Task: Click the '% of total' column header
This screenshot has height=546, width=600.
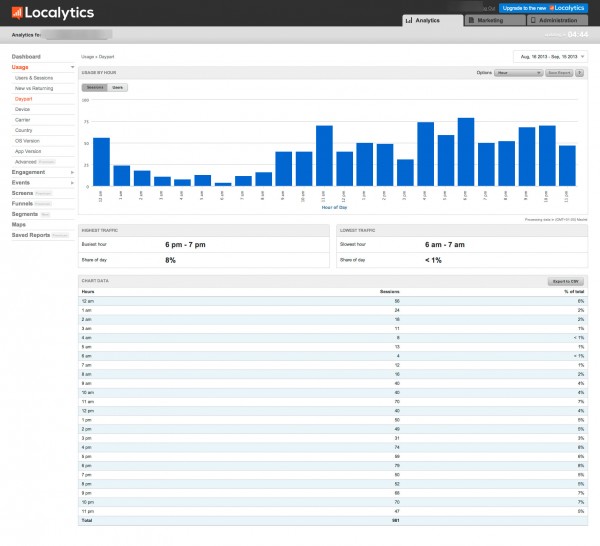Action: [x=574, y=292]
